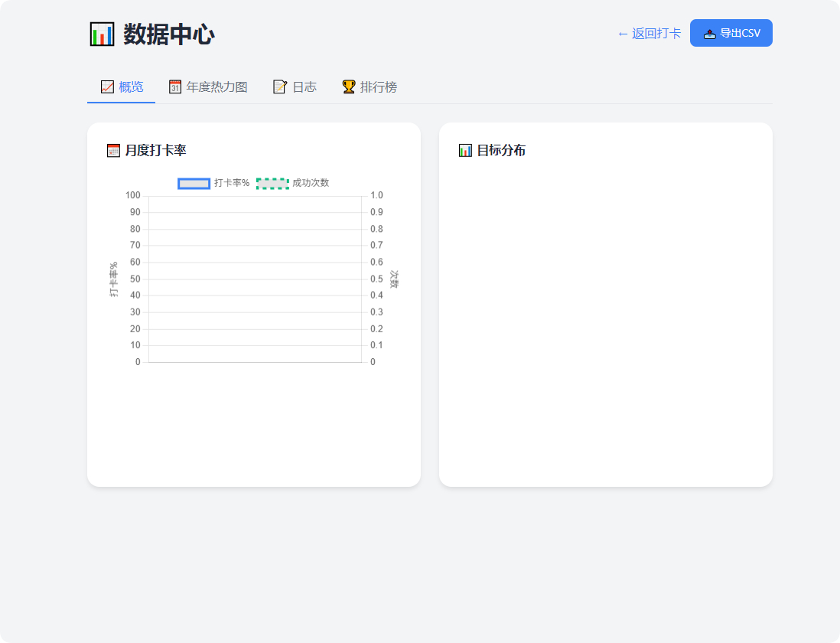Click the 打卡率% legend label

point(232,183)
